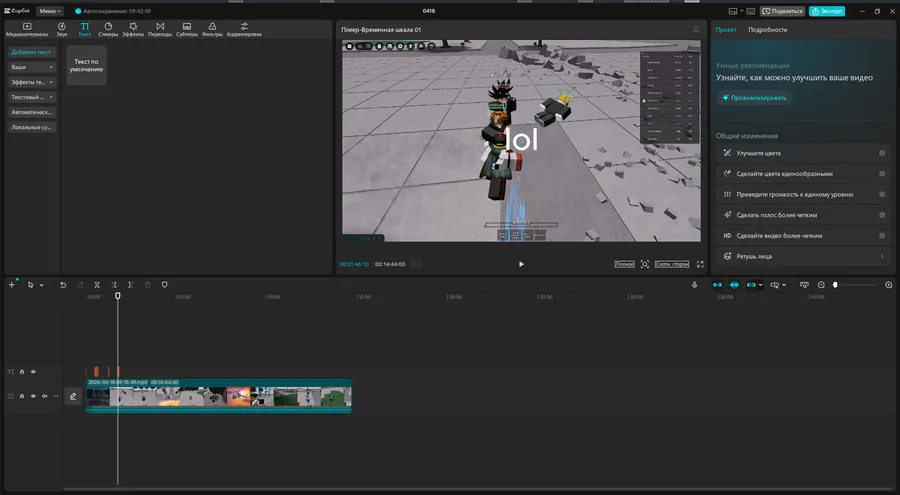This screenshot has height=495, width=900.
Task: Open the Звук audio panel
Action: [61, 29]
